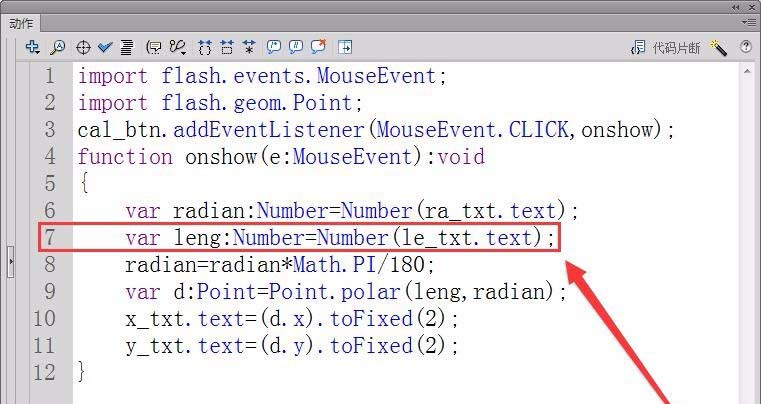Image resolution: width=761 pixels, height=404 pixels.
Task: Apply a block comment to selection
Action: [x=274, y=47]
